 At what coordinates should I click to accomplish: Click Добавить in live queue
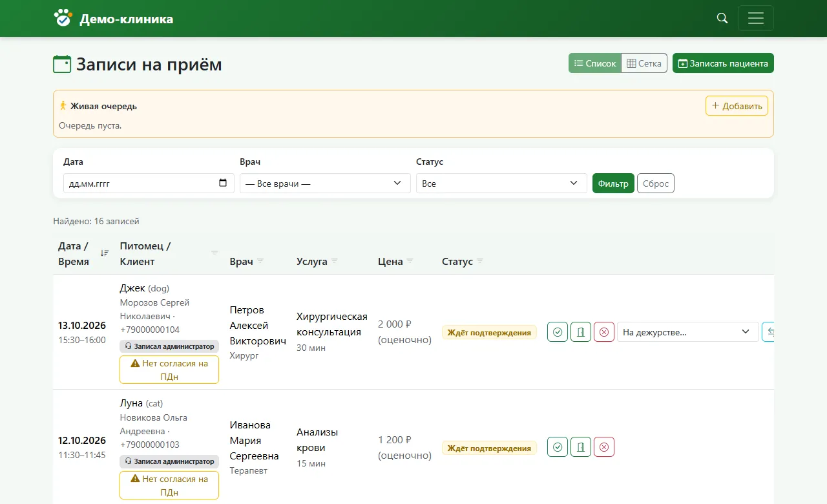pos(737,106)
